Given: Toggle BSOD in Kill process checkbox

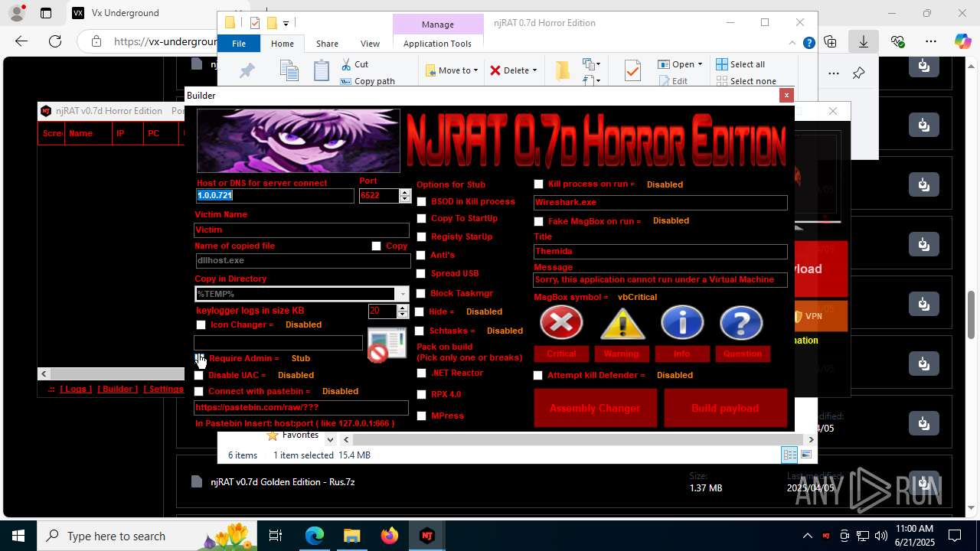Looking at the screenshot, I should pos(421,201).
